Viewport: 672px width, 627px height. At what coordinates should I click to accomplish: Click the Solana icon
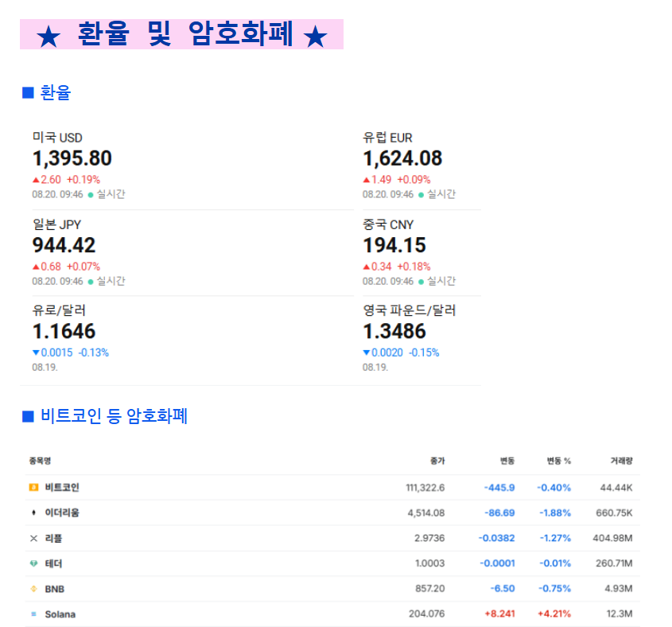pyautogui.click(x=33, y=614)
